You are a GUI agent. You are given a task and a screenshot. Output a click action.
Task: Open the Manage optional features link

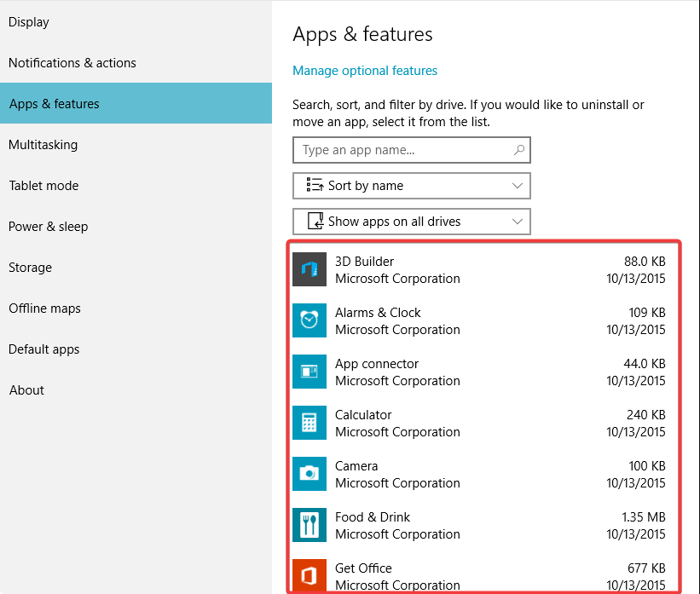(365, 71)
